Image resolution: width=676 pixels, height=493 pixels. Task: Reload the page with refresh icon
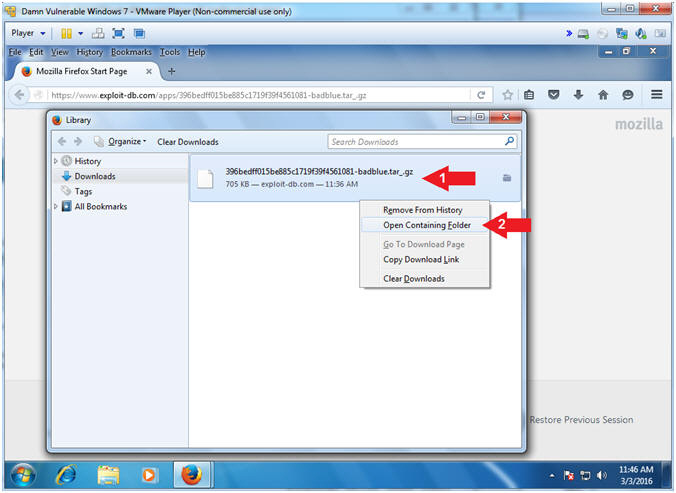click(481, 95)
